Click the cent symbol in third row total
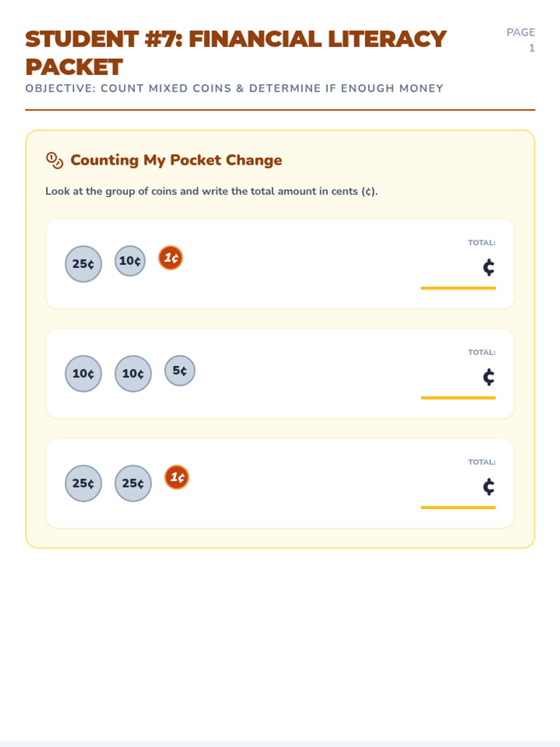 (489, 486)
